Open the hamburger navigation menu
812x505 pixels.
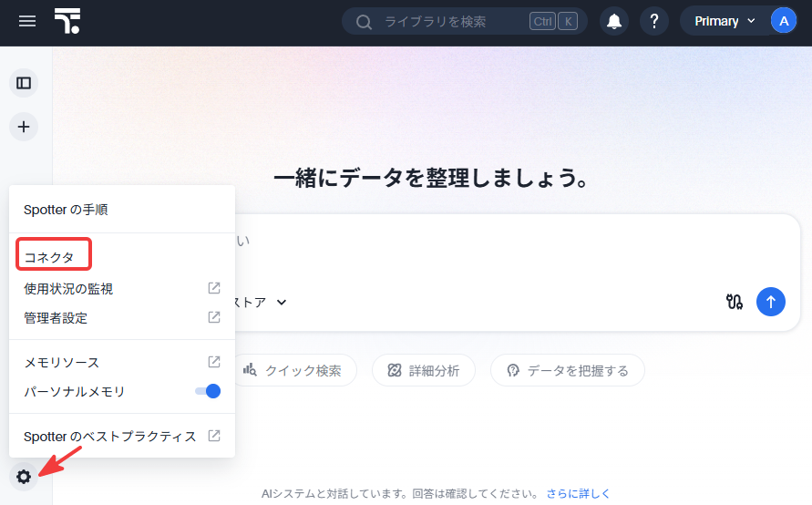point(27,21)
